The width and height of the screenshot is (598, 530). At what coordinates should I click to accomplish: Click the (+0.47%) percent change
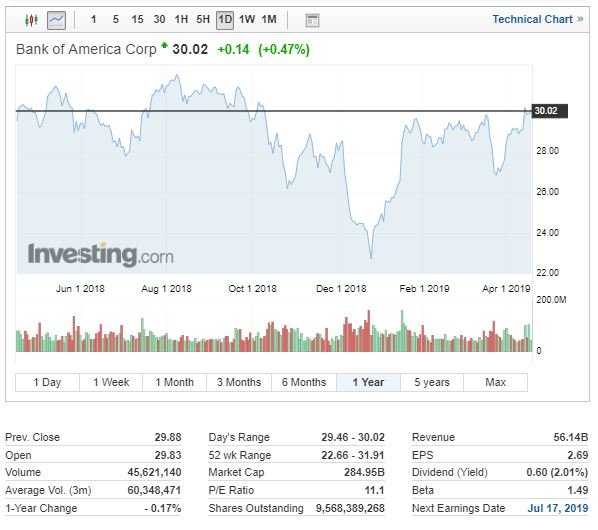click(x=284, y=50)
